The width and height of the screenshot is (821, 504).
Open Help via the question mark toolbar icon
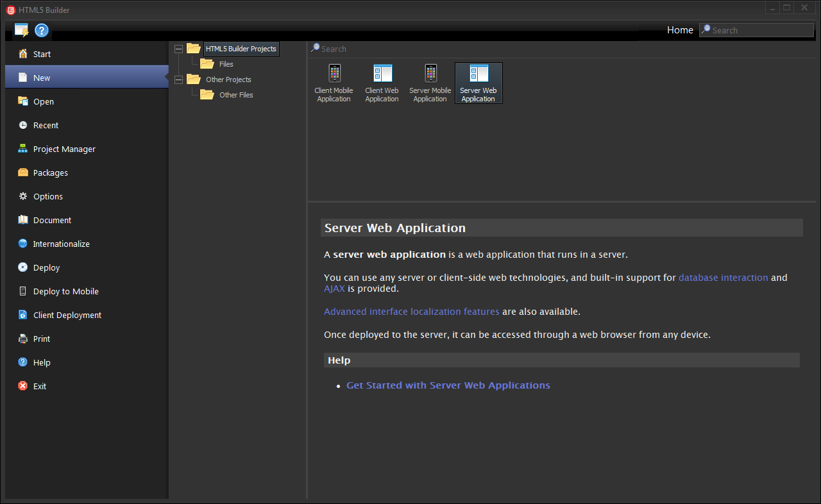tap(41, 30)
